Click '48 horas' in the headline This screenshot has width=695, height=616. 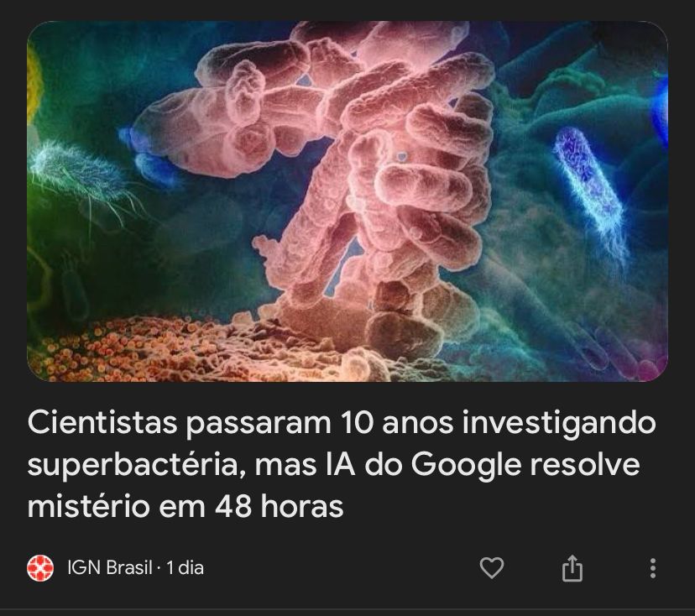[280, 506]
